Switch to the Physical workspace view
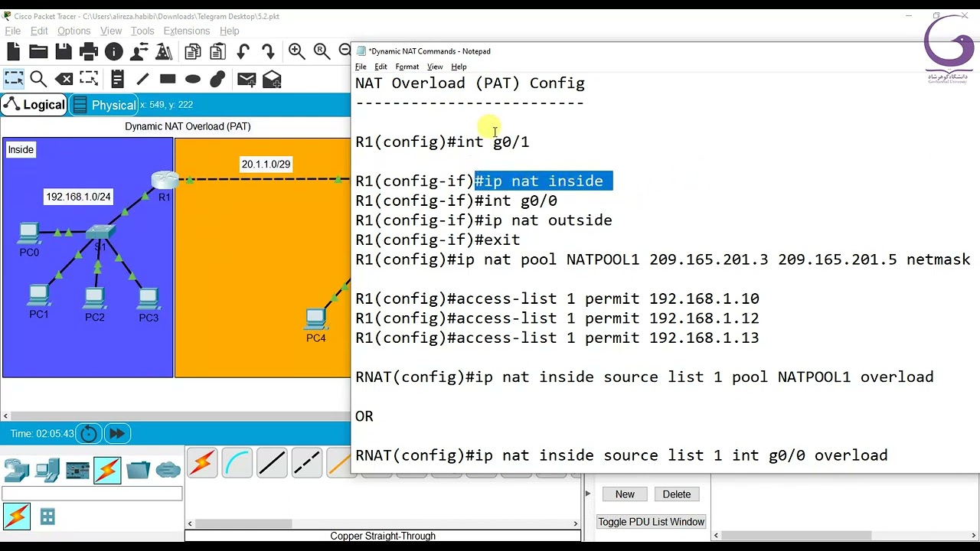The width and height of the screenshot is (980, 551). click(103, 105)
